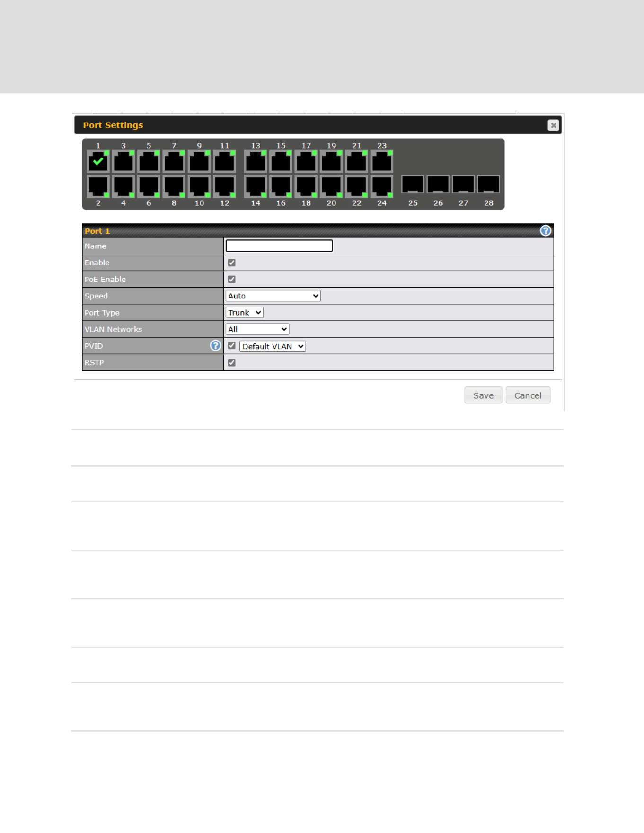
Task: Uncheck the Enable checkbox
Action: coord(231,263)
